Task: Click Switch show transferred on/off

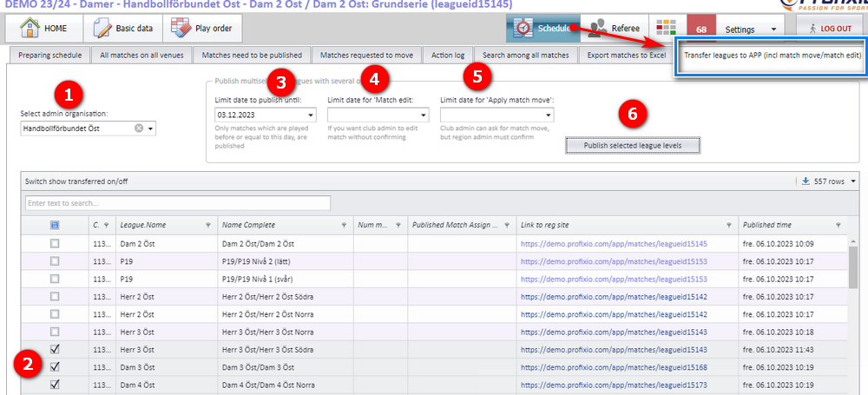Action: [77, 181]
